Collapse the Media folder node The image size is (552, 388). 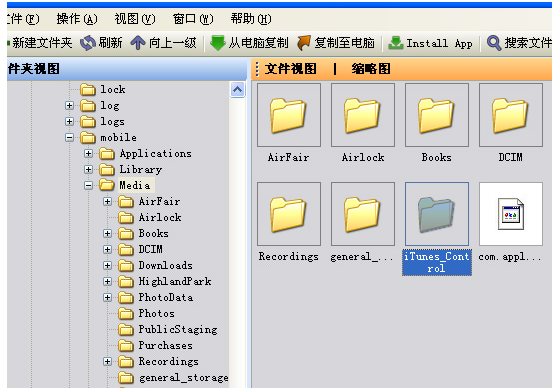88,185
